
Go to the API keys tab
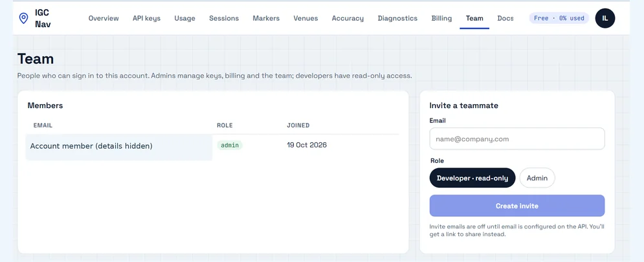tap(147, 18)
